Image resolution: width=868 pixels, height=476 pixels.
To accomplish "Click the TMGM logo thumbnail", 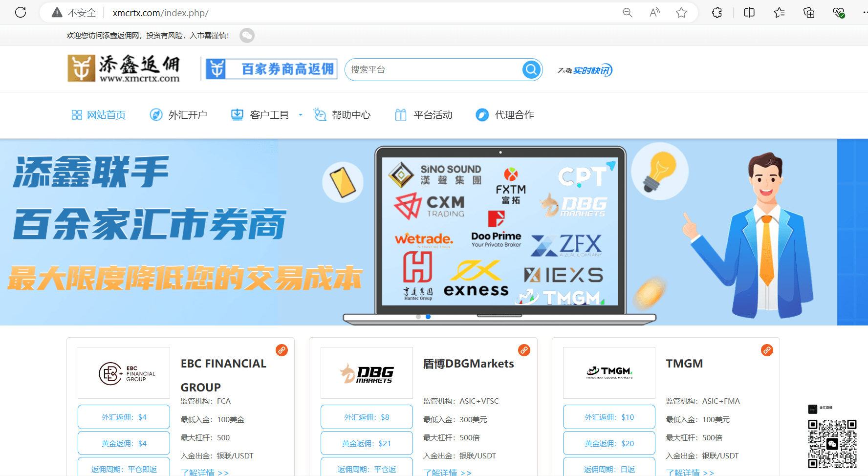I will coord(609,373).
